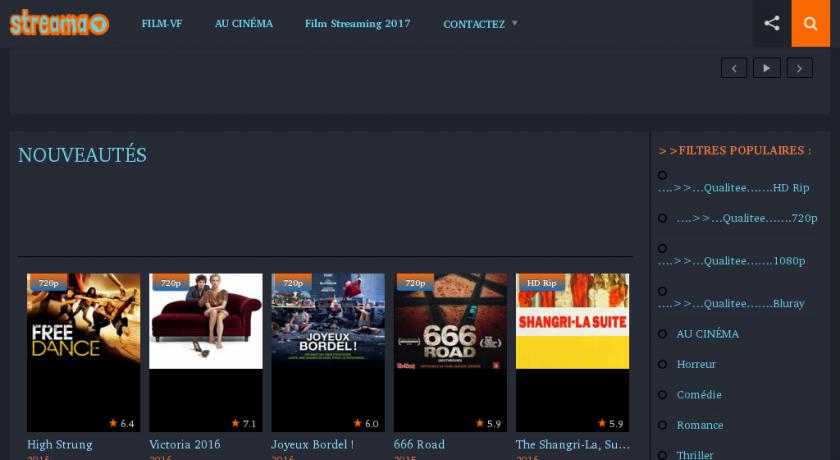
Task: Click the High Strung title link
Action: click(59, 444)
